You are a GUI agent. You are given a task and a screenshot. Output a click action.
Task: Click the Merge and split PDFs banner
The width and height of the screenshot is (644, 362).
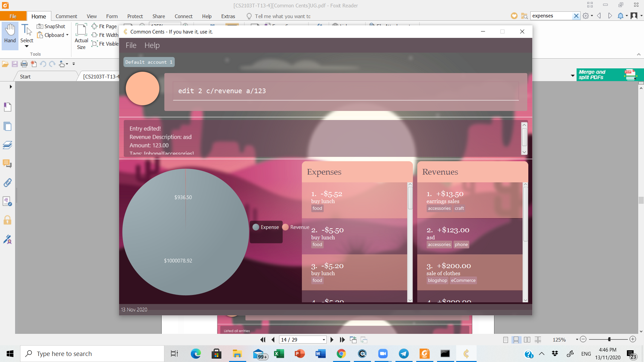coord(609,75)
